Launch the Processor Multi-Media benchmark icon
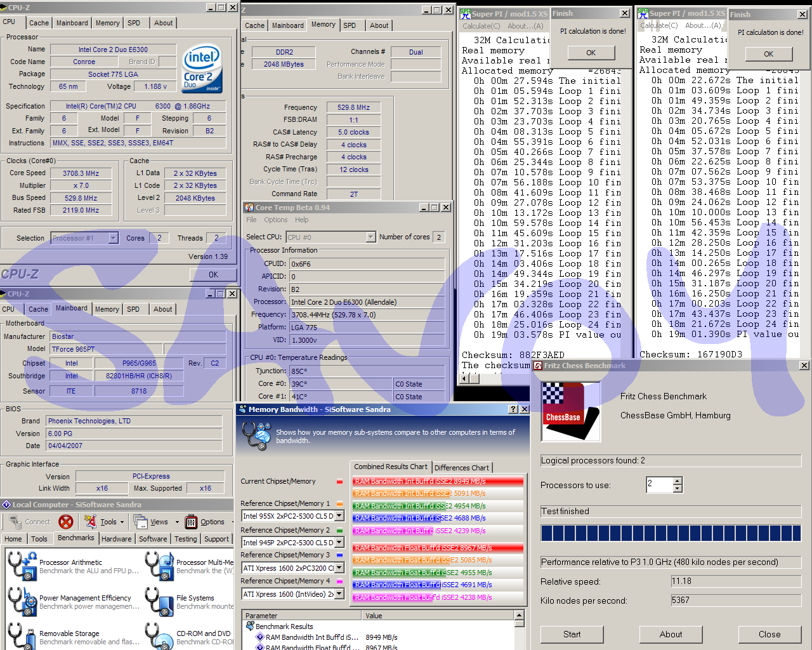 tap(159, 566)
